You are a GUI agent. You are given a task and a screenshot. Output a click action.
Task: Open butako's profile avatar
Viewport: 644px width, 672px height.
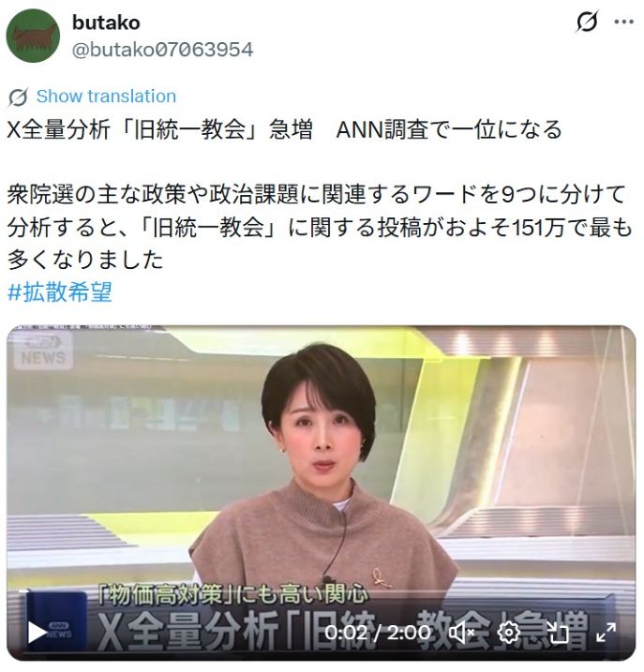coord(33,36)
